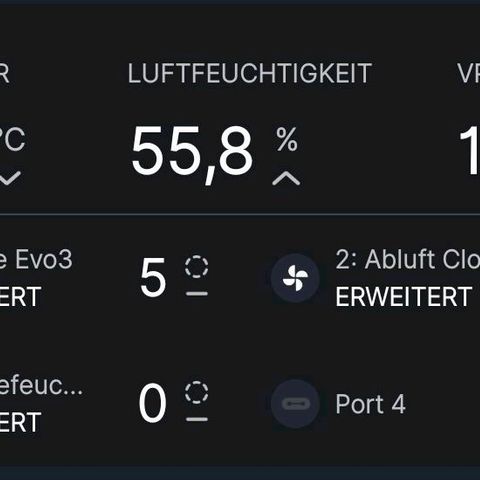The width and height of the screenshot is (480, 480).
Task: Click the fan icon for Abluft port
Action: coord(295,278)
